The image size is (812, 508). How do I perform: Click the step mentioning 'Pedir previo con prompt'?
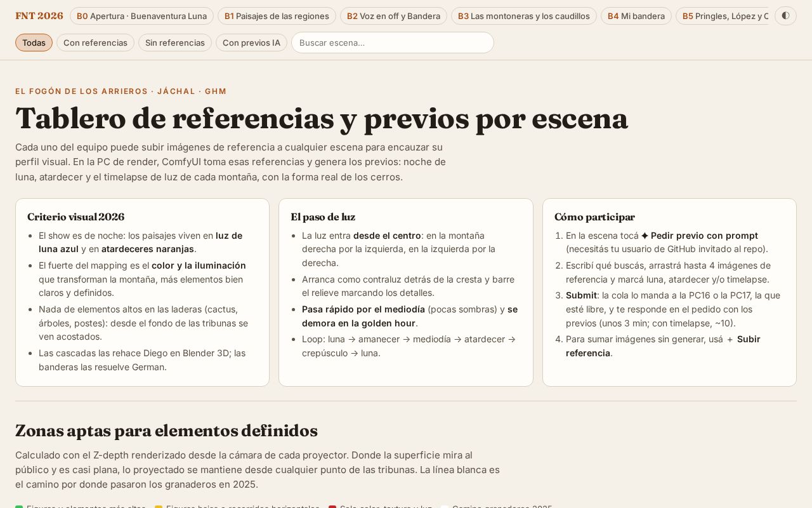pyautogui.click(x=674, y=242)
